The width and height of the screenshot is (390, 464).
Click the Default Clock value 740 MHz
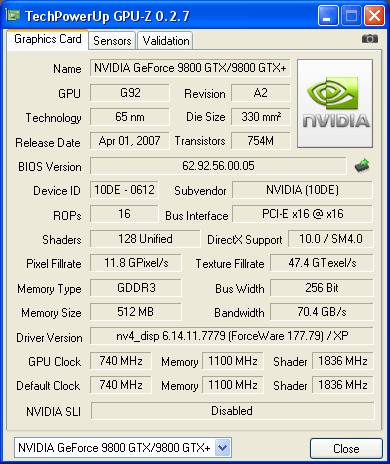[x=121, y=385]
